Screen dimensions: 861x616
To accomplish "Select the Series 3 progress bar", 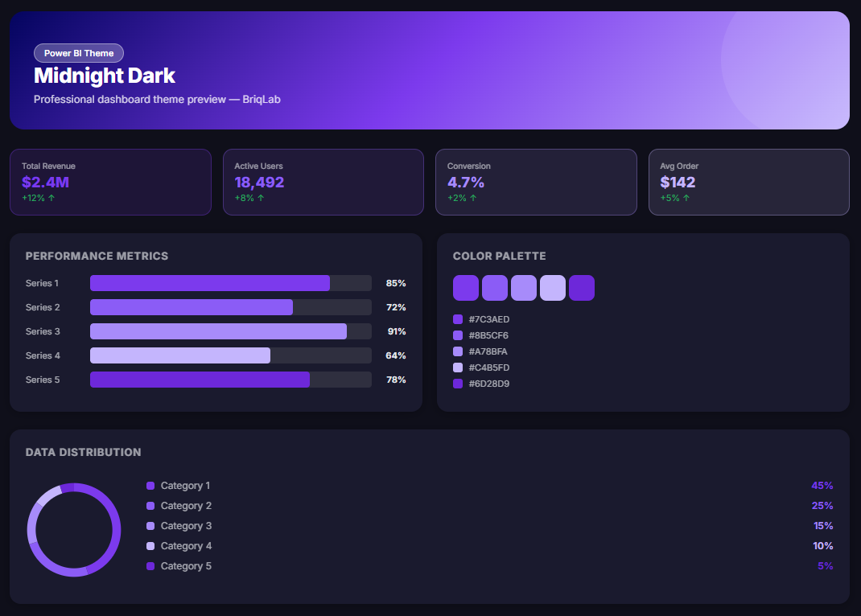I will (218, 331).
